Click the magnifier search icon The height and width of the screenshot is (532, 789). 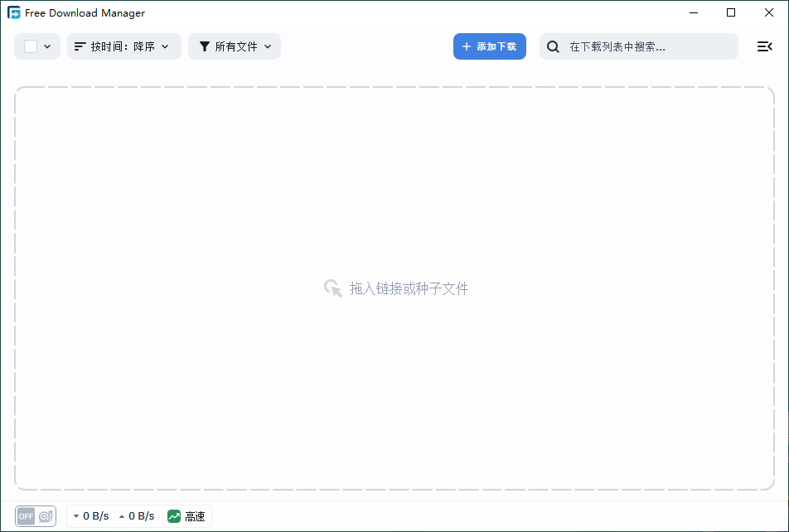click(x=554, y=46)
